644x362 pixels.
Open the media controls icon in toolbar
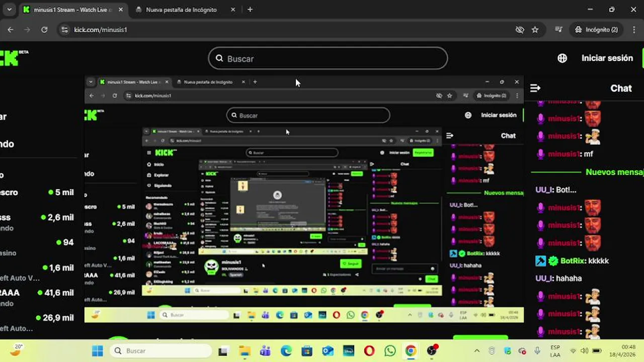[558, 30]
